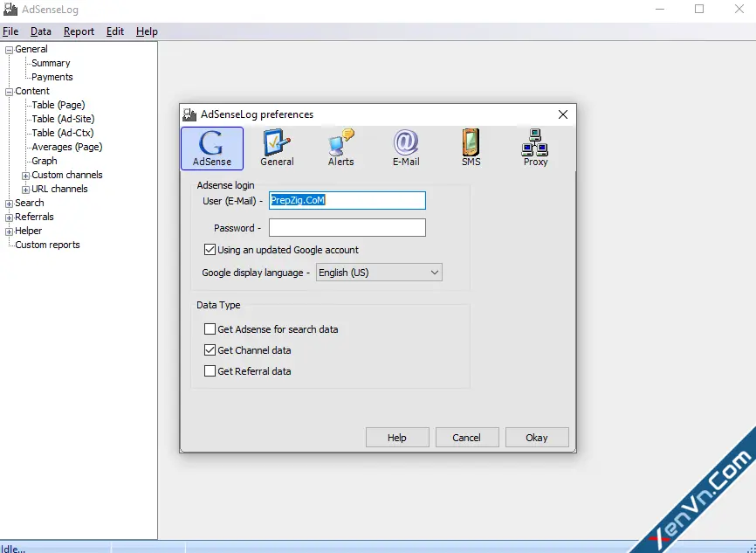Click the AdSenseLog app icon in the title bar
The height and width of the screenshot is (553, 756).
[10, 9]
